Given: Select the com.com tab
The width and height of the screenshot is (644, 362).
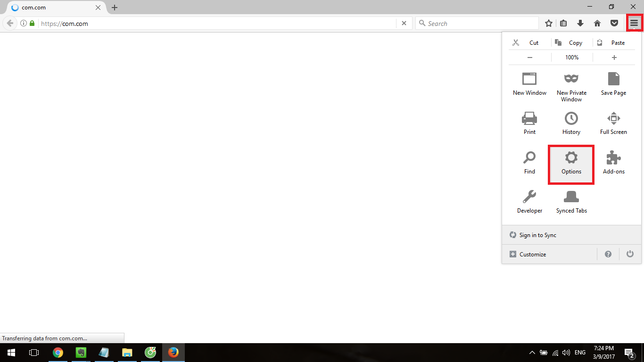Looking at the screenshot, I should [56, 8].
